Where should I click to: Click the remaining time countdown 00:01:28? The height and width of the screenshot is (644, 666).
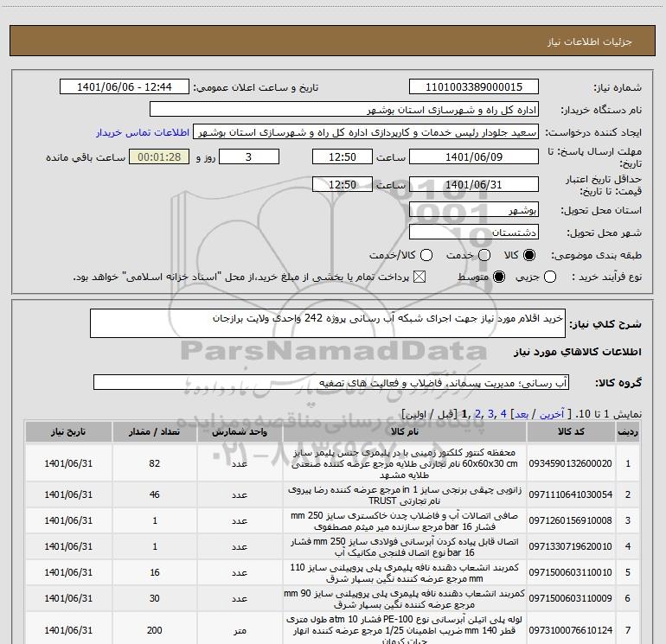(159, 156)
